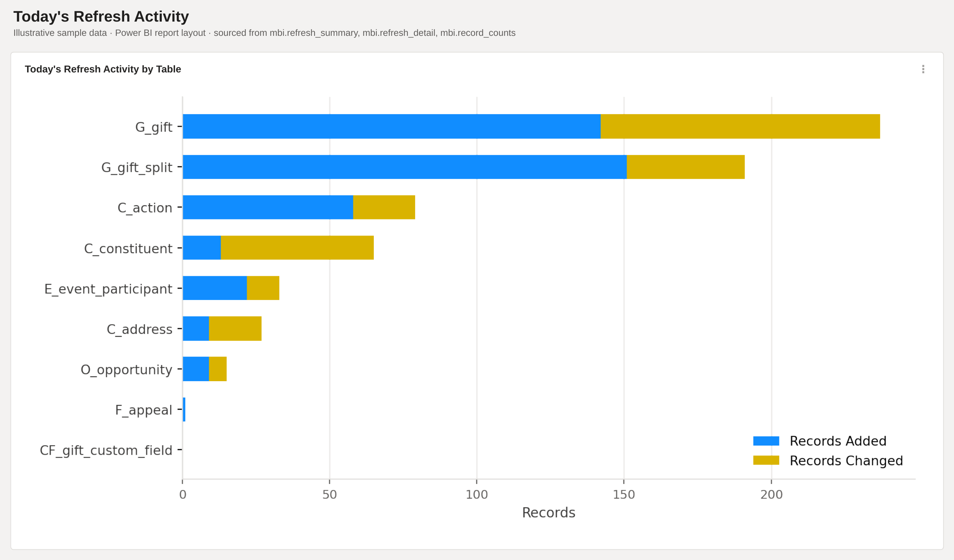This screenshot has height=560, width=954.
Task: Click the 50 tick label on x-axis
Action: (329, 495)
